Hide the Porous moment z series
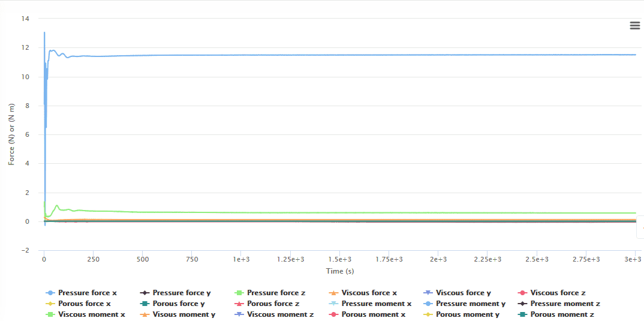The image size is (644, 321). coord(556,314)
